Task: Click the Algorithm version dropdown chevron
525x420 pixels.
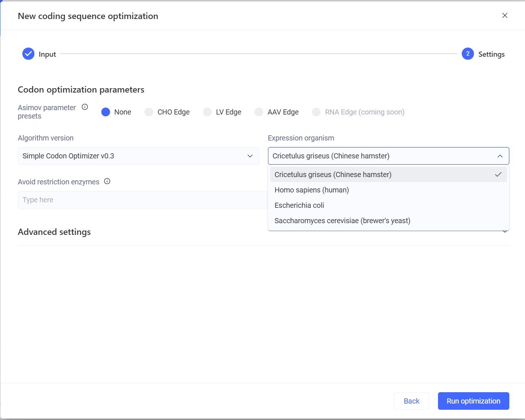Action: (250, 156)
